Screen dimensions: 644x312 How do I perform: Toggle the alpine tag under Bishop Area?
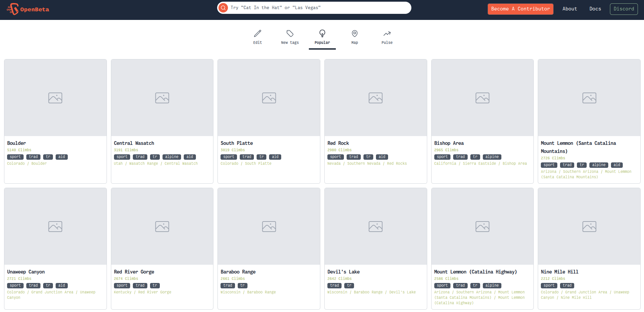point(492,157)
